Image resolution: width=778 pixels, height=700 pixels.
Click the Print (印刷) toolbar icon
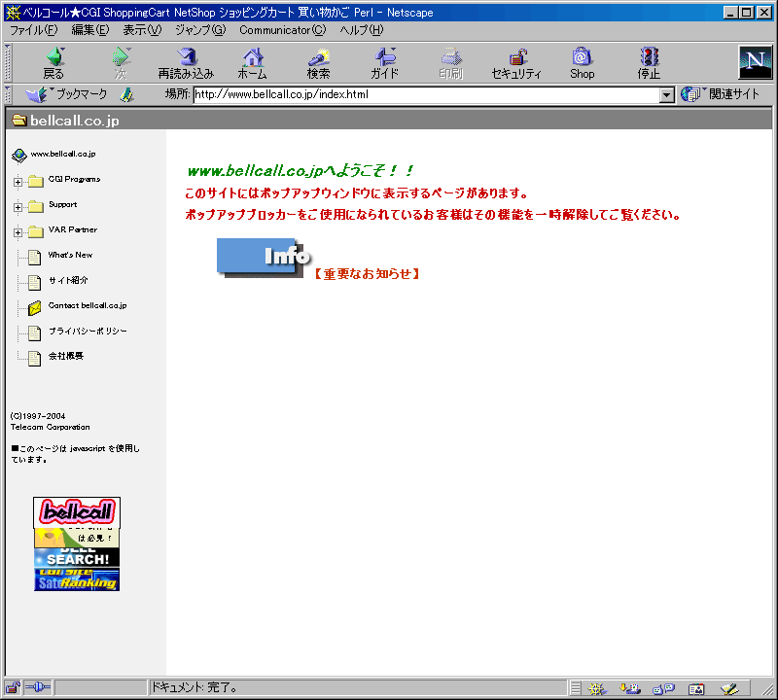(450, 63)
